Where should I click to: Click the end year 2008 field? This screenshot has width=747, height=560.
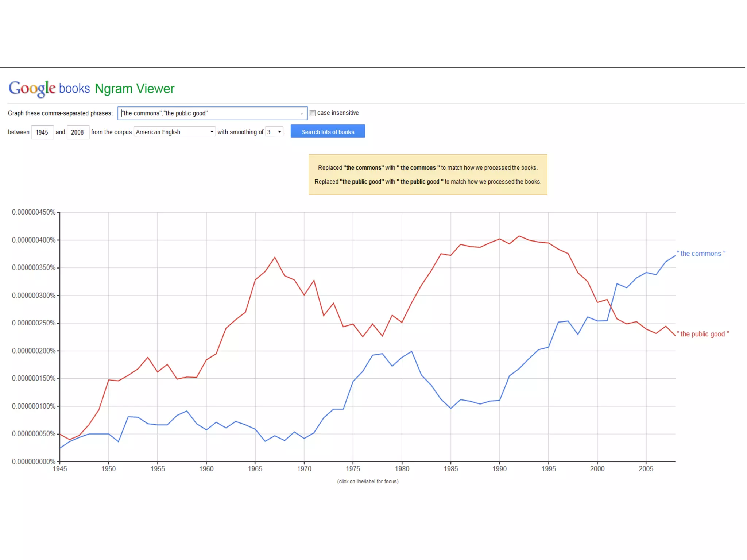point(77,132)
